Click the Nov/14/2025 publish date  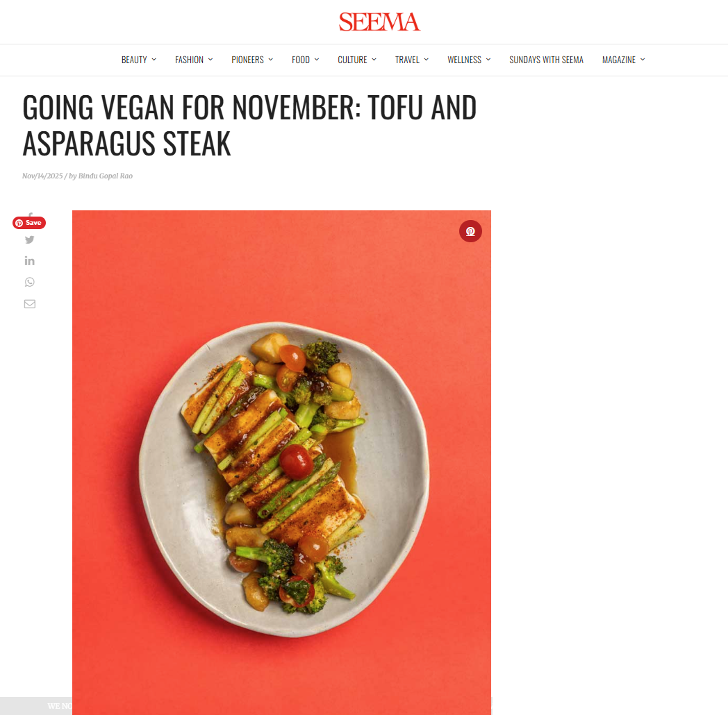pos(42,176)
